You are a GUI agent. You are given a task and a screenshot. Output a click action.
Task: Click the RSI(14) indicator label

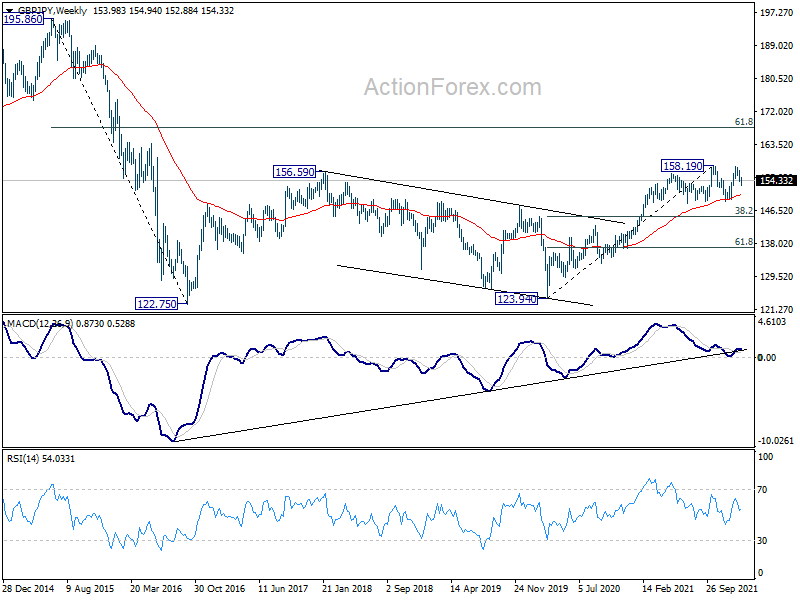[23, 459]
